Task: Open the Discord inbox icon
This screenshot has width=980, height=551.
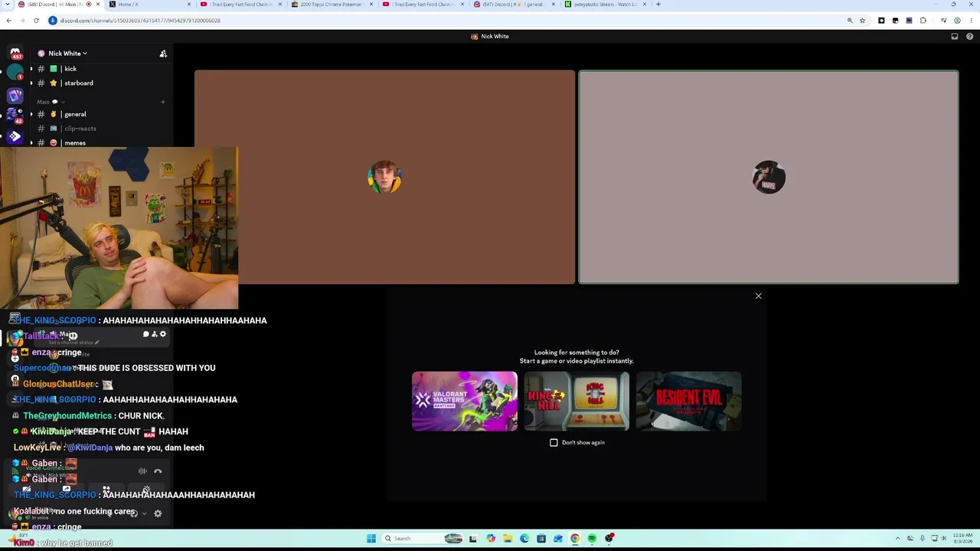Action: pos(955,36)
